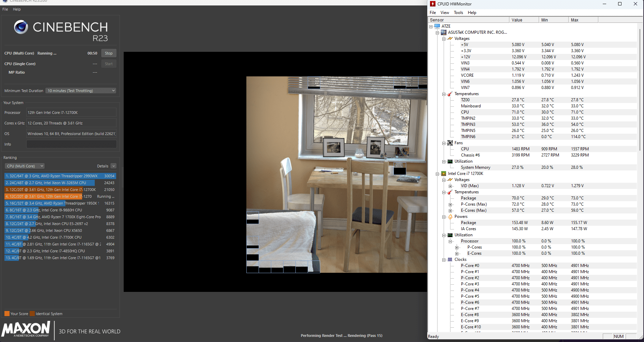Expand the VID (Max) voltage row
Viewport: 644px width, 342px height.
450,186
